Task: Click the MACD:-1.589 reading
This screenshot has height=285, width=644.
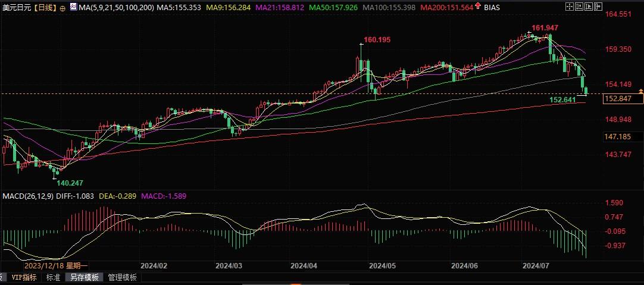Action: pos(164,196)
